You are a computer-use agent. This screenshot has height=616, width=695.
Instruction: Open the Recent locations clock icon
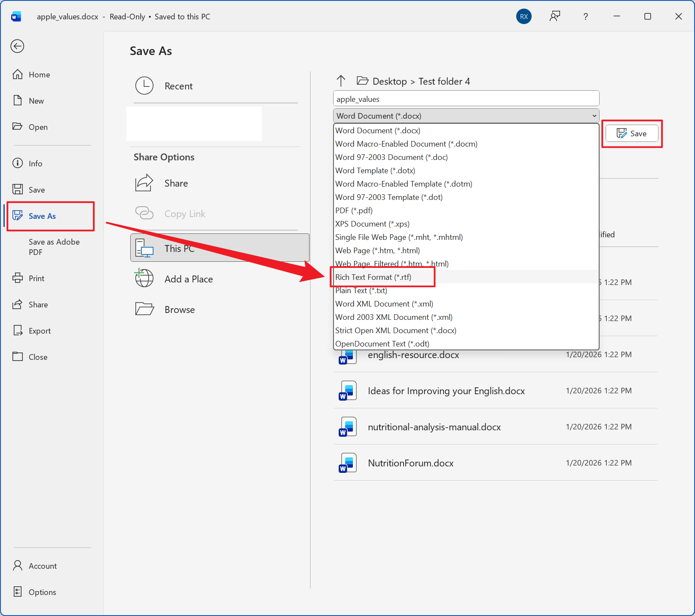(144, 86)
